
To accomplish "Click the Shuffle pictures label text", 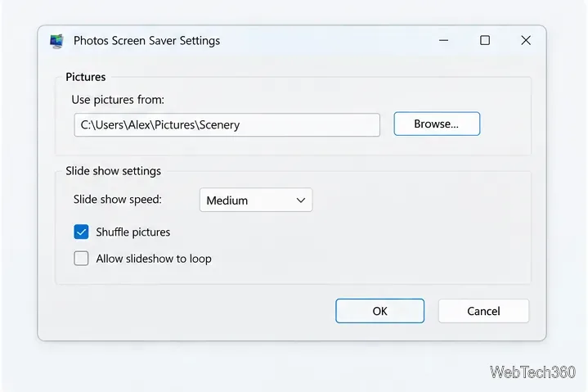I will pos(132,232).
